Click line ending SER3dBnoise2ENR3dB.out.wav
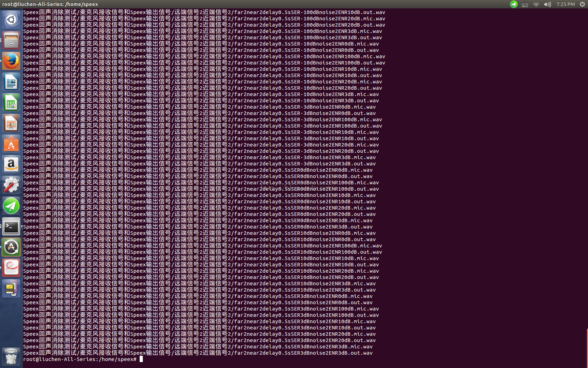The width and height of the screenshot is (588, 368). (x=198, y=353)
